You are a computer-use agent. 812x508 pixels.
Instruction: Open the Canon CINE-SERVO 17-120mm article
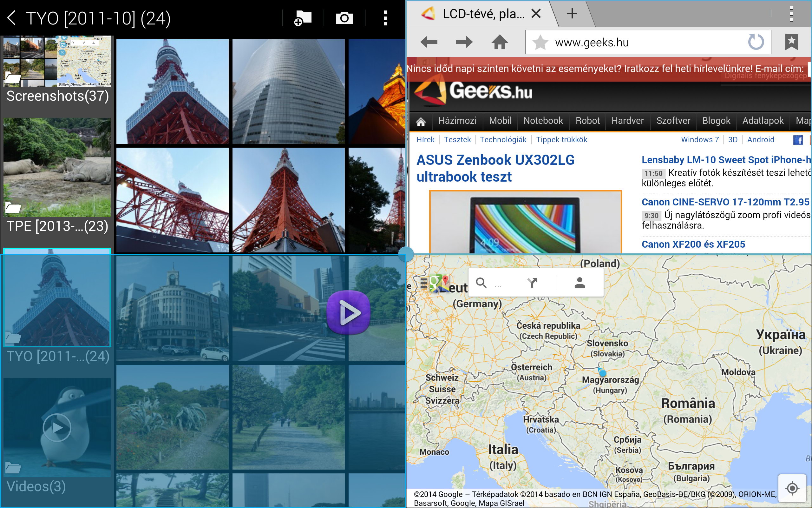725,202
